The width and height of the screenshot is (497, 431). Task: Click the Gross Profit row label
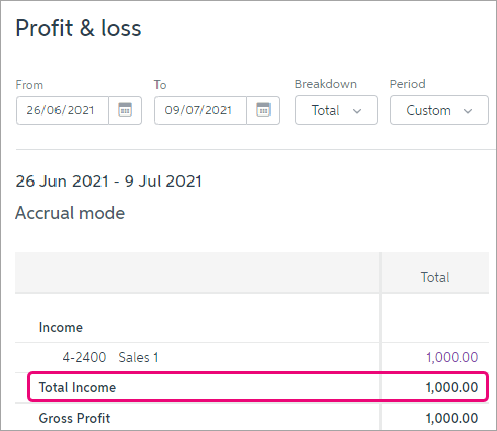(74, 418)
